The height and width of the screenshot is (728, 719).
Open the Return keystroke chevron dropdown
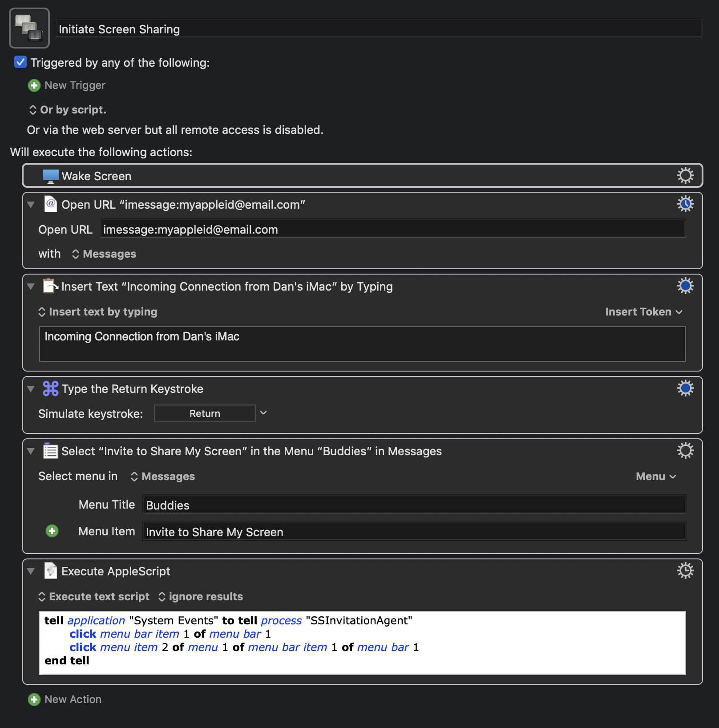[x=263, y=413]
